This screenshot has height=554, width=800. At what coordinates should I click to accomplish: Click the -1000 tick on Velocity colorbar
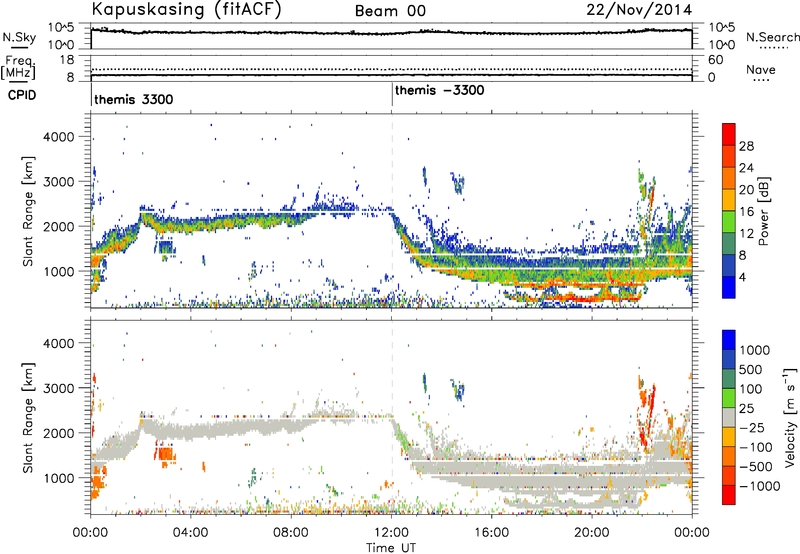click(759, 486)
